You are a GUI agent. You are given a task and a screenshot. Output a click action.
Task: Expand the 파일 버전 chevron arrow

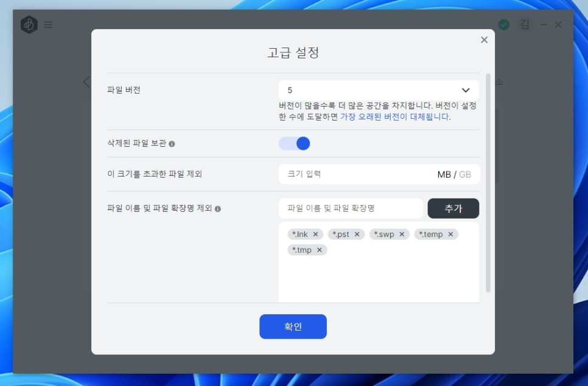click(x=466, y=90)
